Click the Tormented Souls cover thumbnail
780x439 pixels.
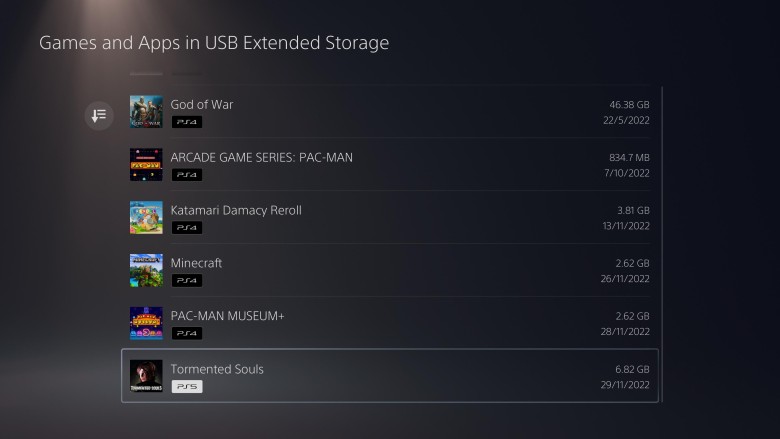(x=146, y=376)
